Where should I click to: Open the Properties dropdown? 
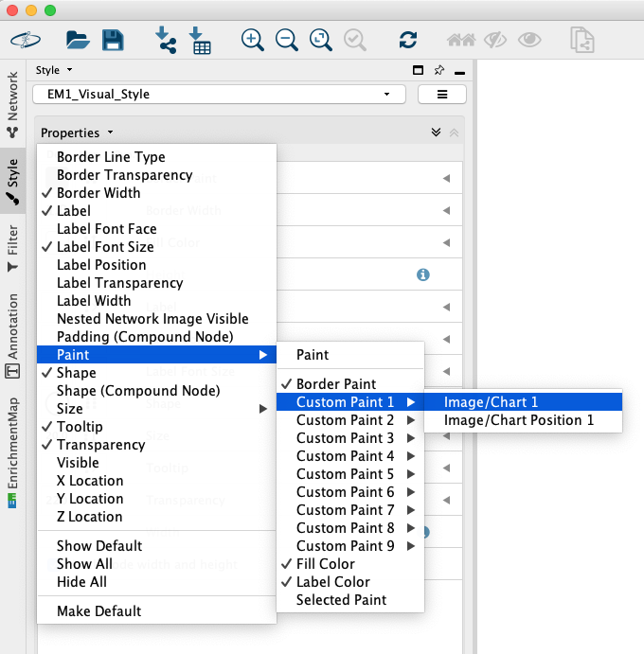pos(77,133)
